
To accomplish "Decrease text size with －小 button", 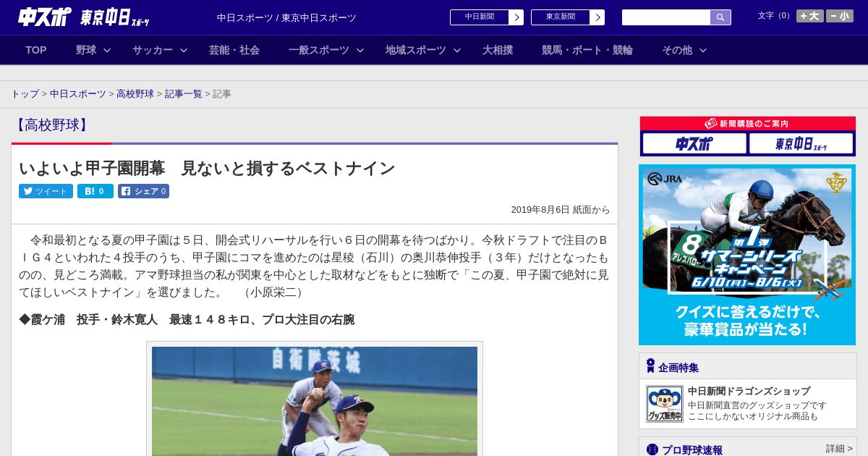I will click(840, 16).
